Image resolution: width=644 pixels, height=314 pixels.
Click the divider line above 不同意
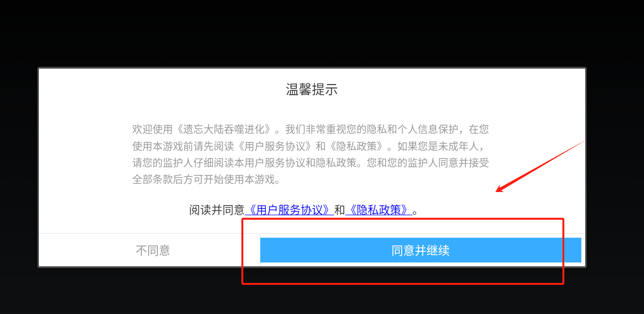tap(149, 234)
